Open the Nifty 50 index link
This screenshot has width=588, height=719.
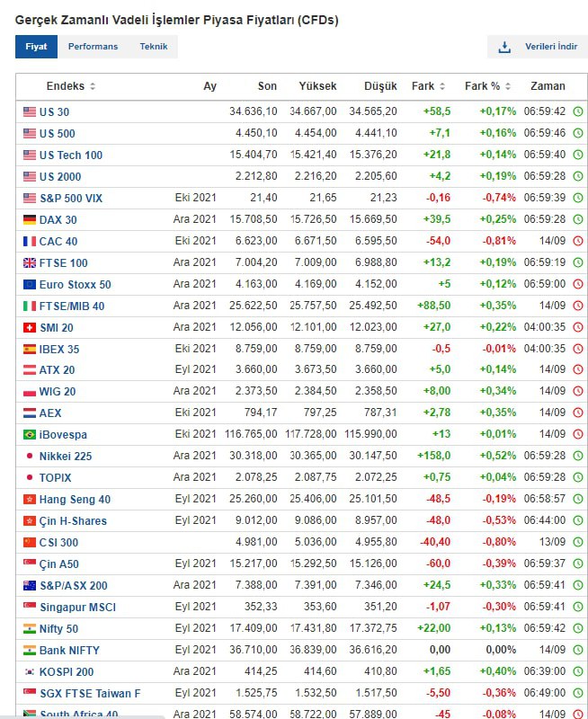(x=58, y=628)
